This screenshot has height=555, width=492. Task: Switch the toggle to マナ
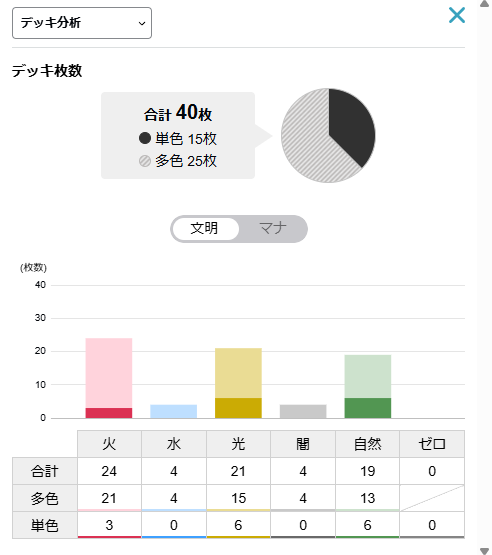click(x=273, y=228)
